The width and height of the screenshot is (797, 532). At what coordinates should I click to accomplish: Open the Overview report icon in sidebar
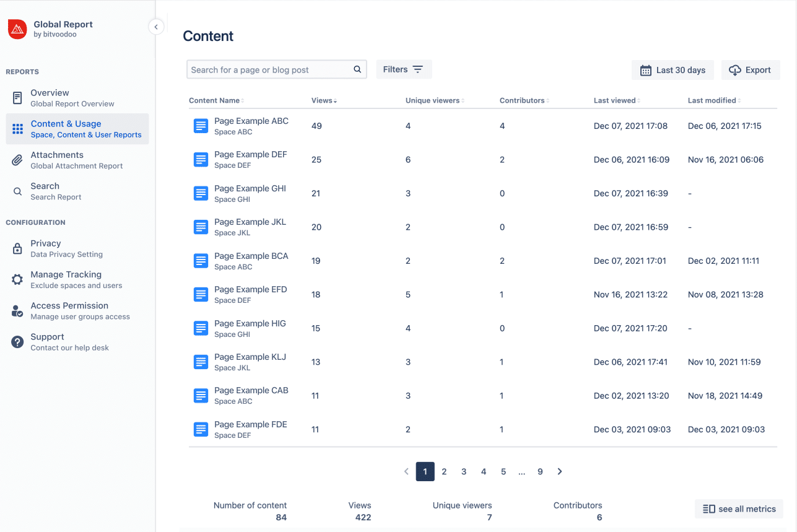17,97
